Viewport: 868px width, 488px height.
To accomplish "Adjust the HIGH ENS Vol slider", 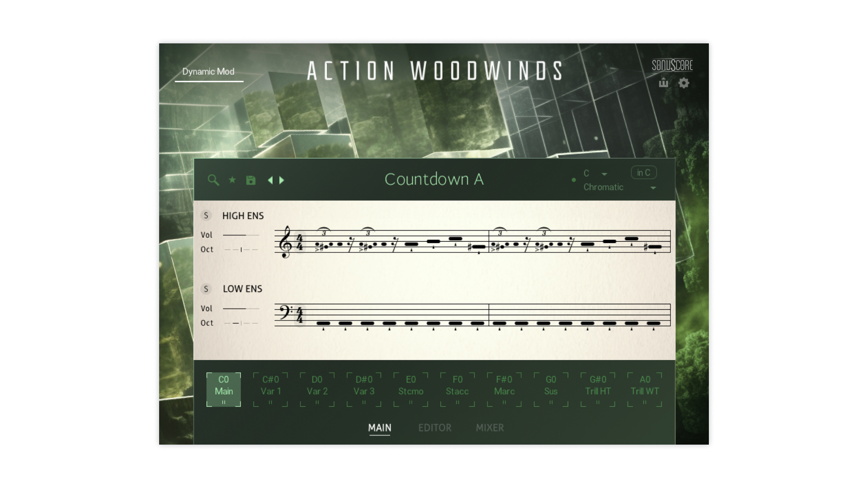I will tap(241, 235).
